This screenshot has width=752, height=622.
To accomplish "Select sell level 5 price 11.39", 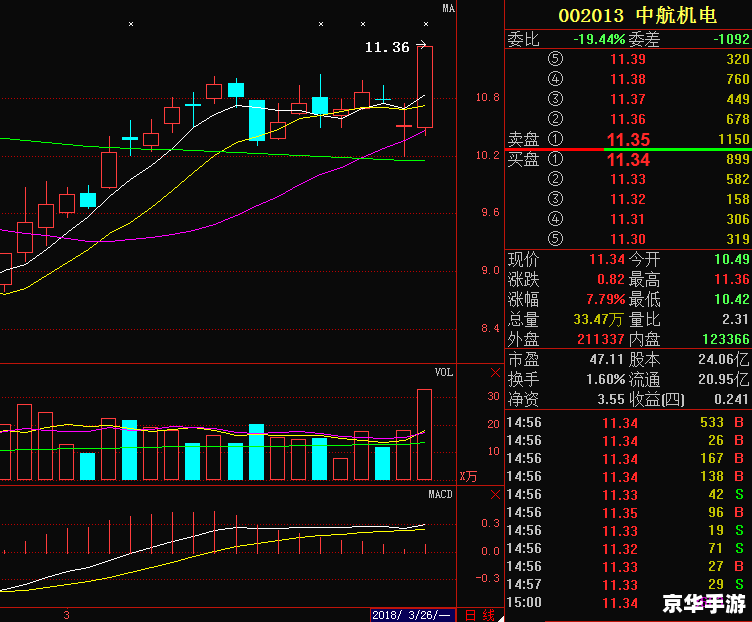I will click(x=628, y=59).
